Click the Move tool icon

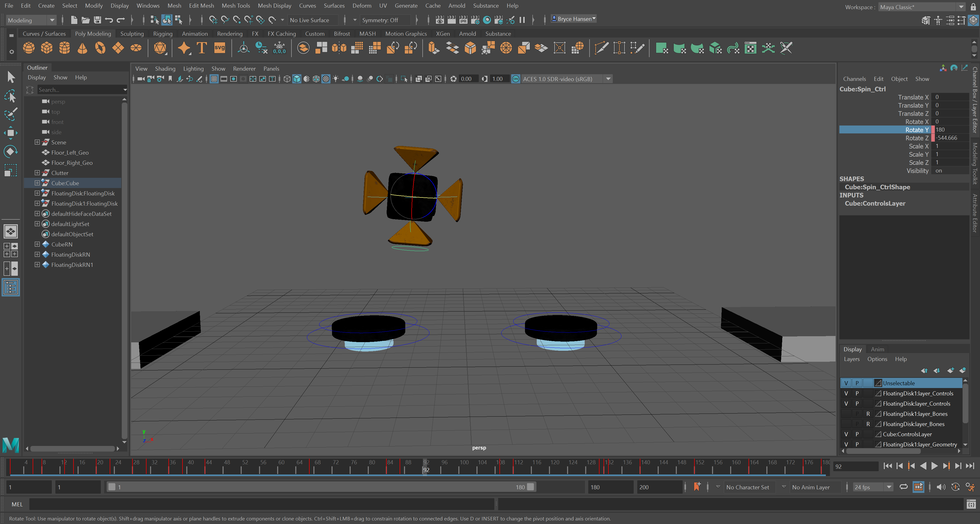10,133
